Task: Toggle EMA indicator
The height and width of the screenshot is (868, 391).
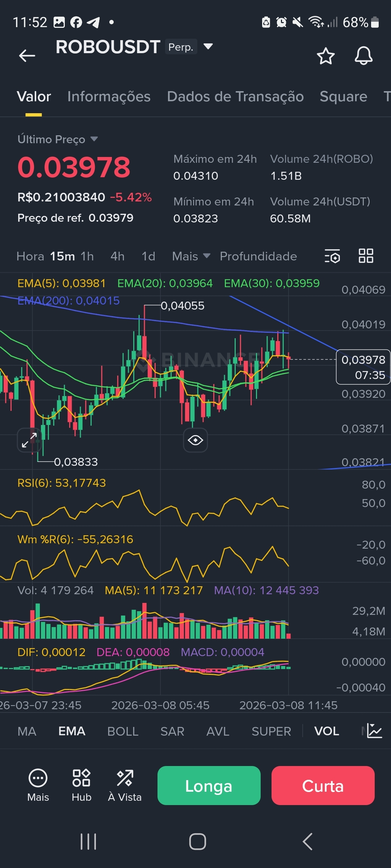Action: pos(72,731)
